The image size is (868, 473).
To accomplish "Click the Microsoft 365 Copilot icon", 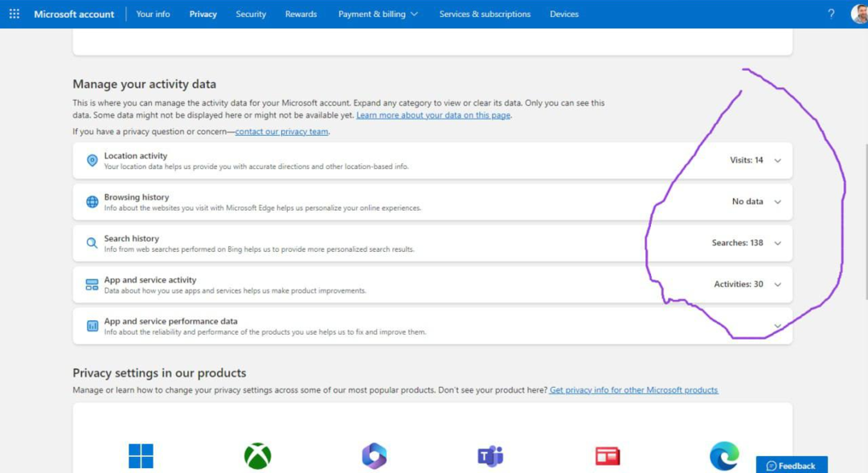I will point(375,455).
